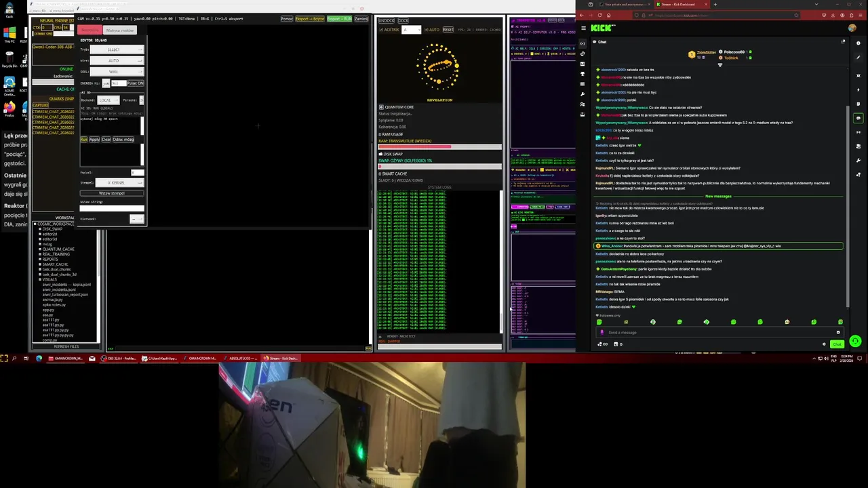Image resolution: width=868 pixels, height=488 pixels.
Task: Open Kierunek dropdown
Action: 136,218
